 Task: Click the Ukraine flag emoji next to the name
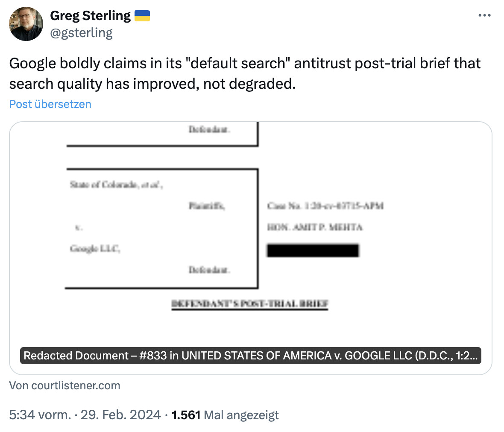(143, 15)
